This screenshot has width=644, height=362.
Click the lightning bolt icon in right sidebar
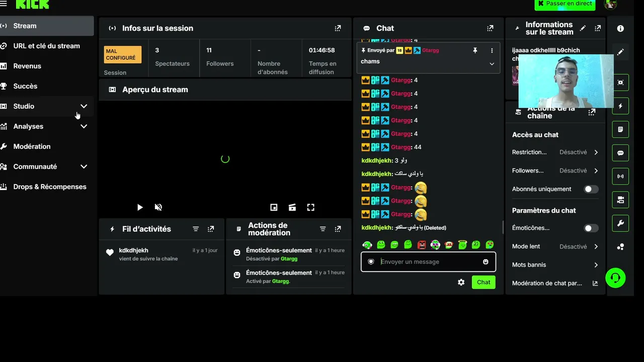[620, 106]
